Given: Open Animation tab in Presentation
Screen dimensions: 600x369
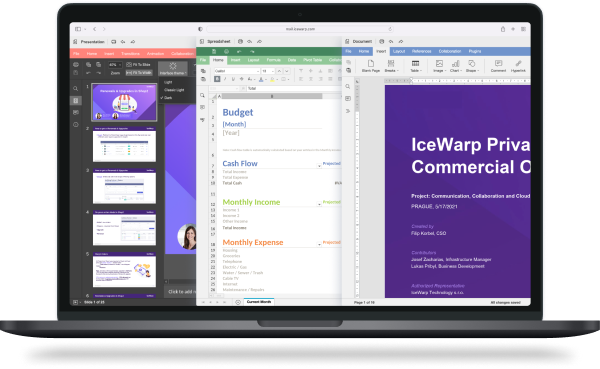Looking at the screenshot, I should (x=155, y=54).
